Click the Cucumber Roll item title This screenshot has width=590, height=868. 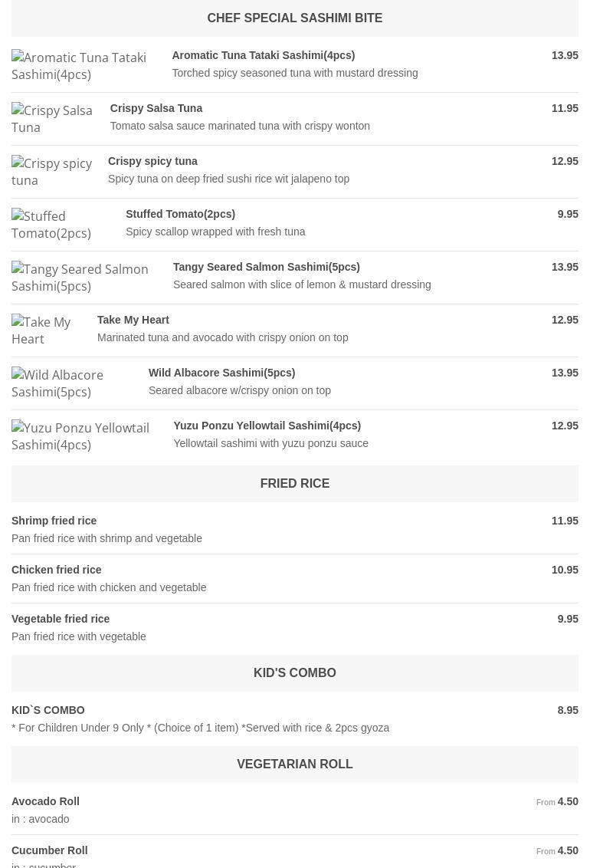(50, 850)
